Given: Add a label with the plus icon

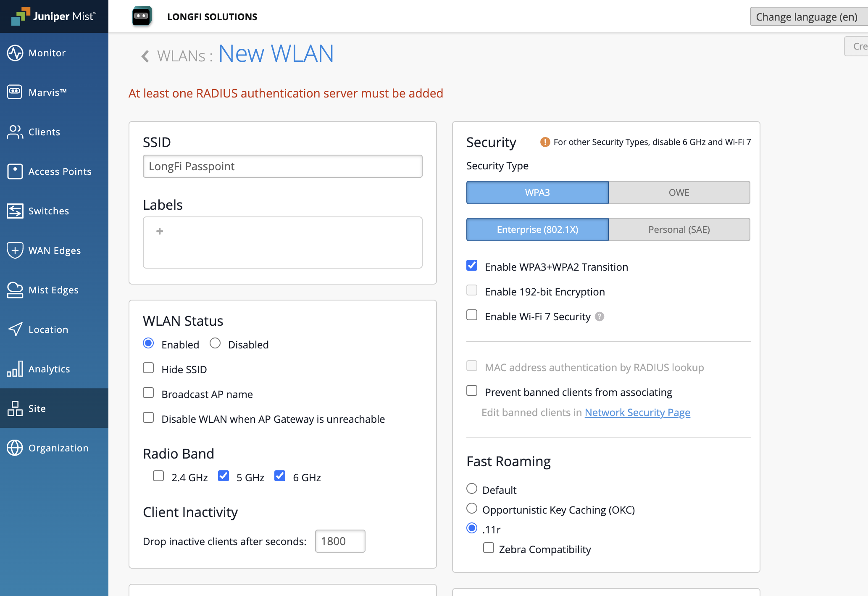Looking at the screenshot, I should pyautogui.click(x=160, y=231).
